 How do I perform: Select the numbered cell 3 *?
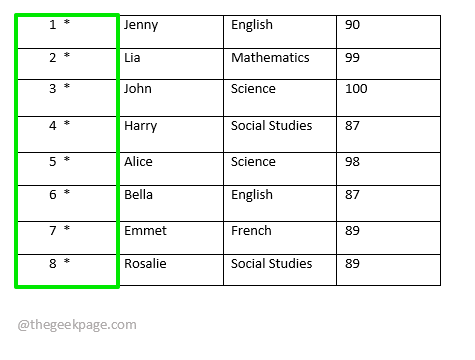tap(67, 98)
